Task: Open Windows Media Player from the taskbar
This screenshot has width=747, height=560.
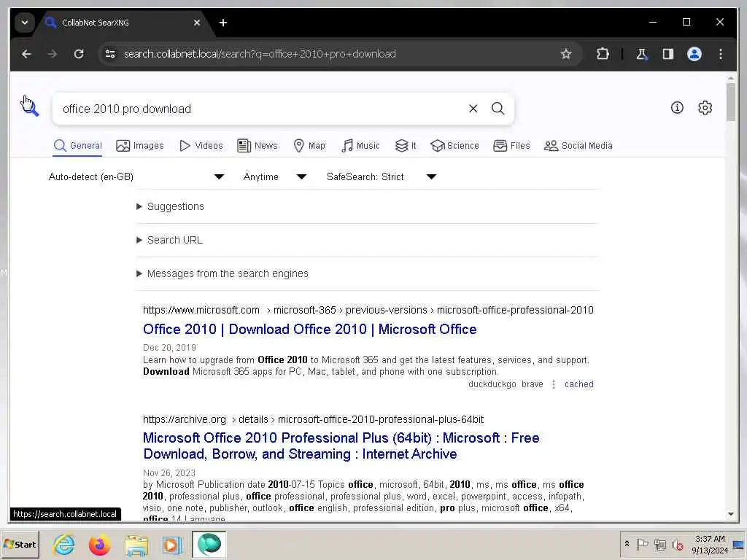Action: pos(171,544)
